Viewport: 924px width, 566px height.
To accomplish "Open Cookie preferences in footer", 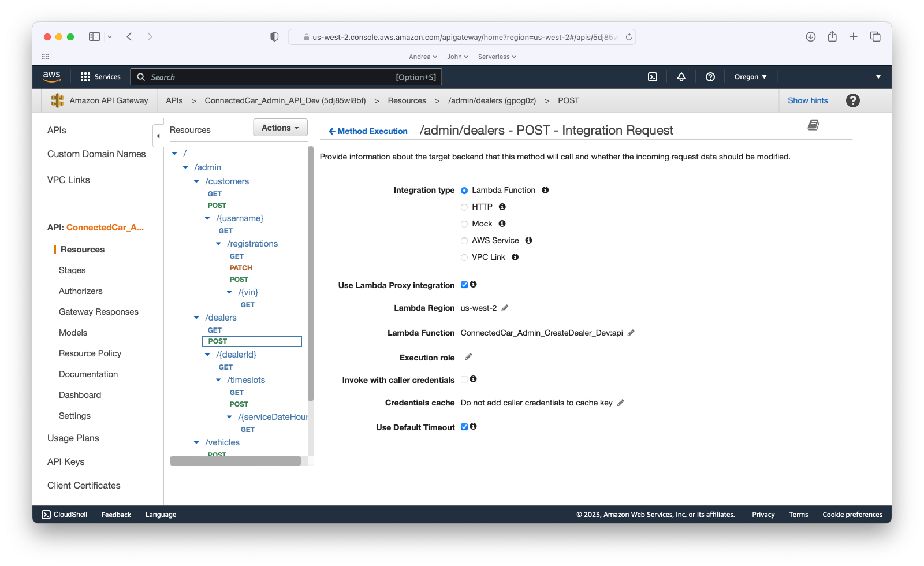I will [x=852, y=515].
